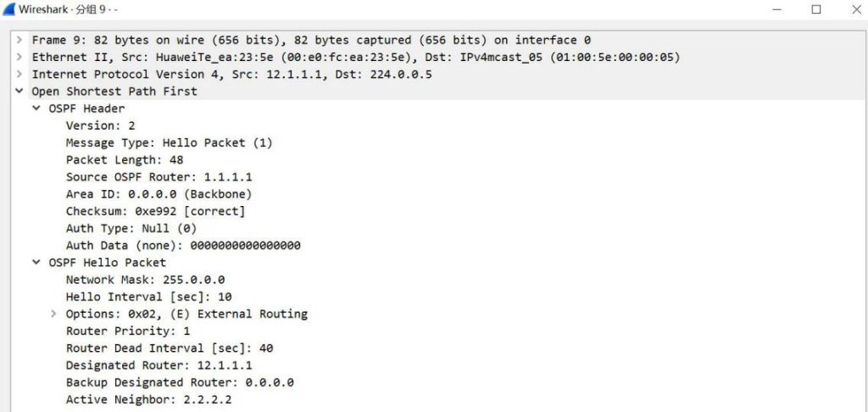Expand the Frame 9 details row

coord(20,40)
